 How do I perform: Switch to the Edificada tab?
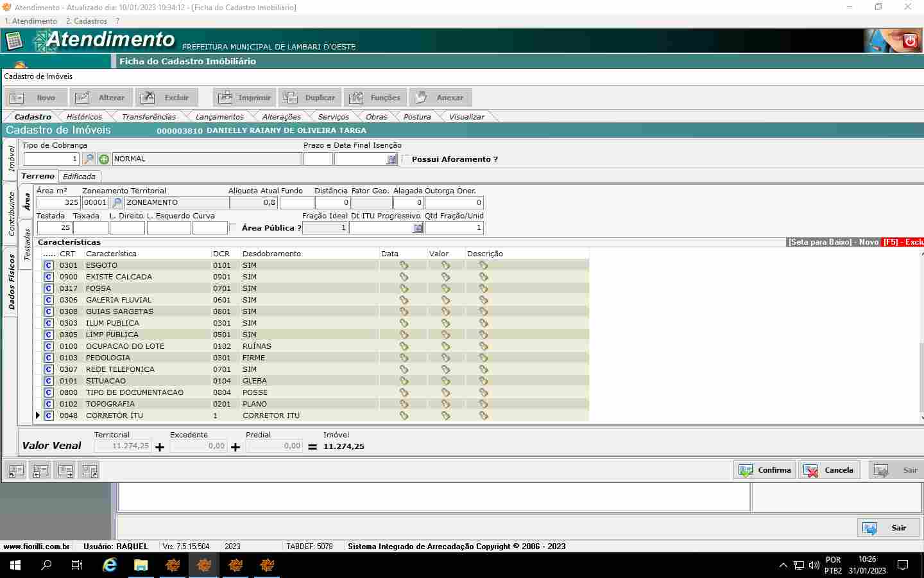79,177
